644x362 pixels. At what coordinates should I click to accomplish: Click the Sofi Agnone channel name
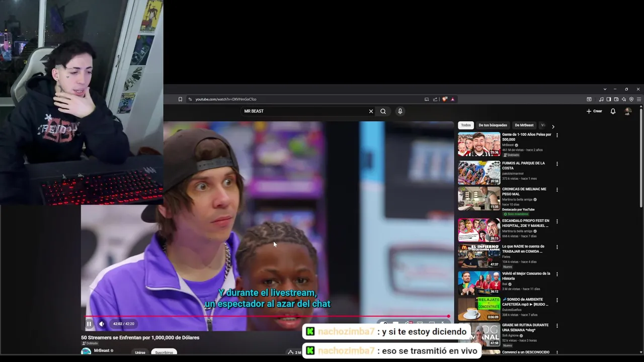[x=510, y=336]
